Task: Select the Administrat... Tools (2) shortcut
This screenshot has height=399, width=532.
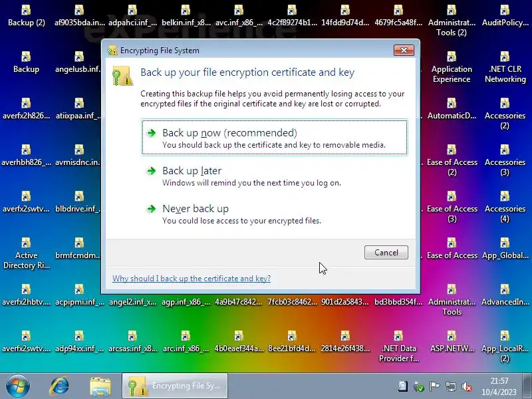Action: tap(452, 21)
